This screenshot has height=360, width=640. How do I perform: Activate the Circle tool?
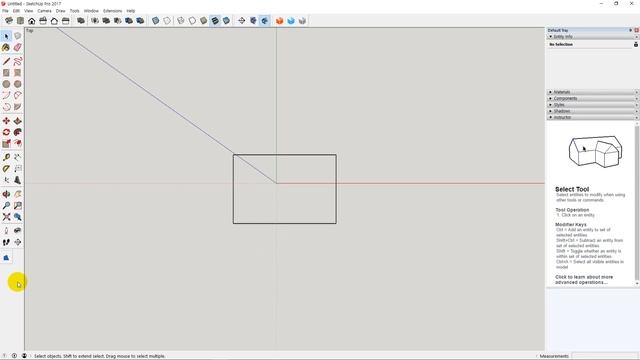[6, 84]
